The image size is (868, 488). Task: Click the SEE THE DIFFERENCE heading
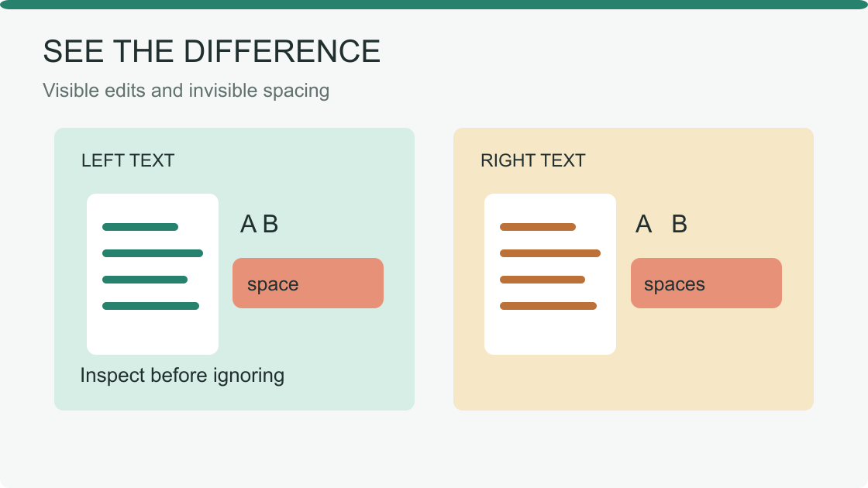point(212,51)
